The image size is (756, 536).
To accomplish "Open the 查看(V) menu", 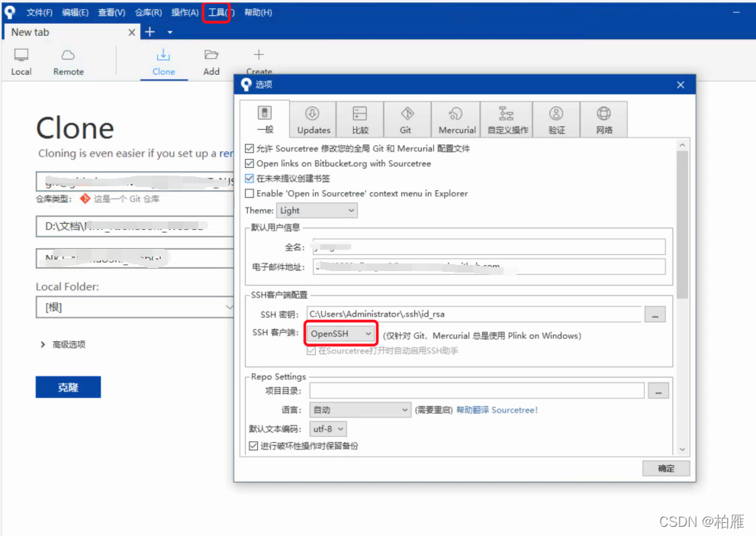I will point(111,12).
